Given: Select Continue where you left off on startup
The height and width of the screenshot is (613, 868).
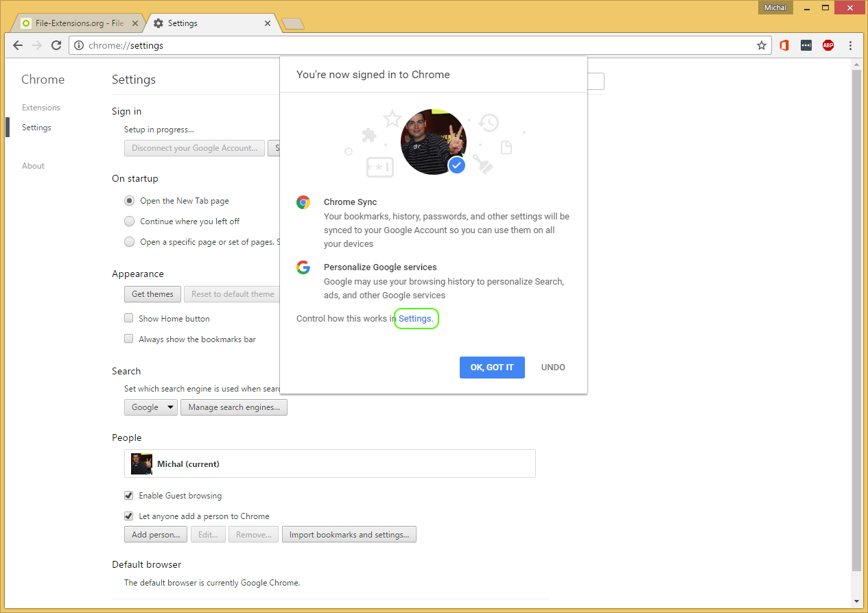Looking at the screenshot, I should point(129,221).
